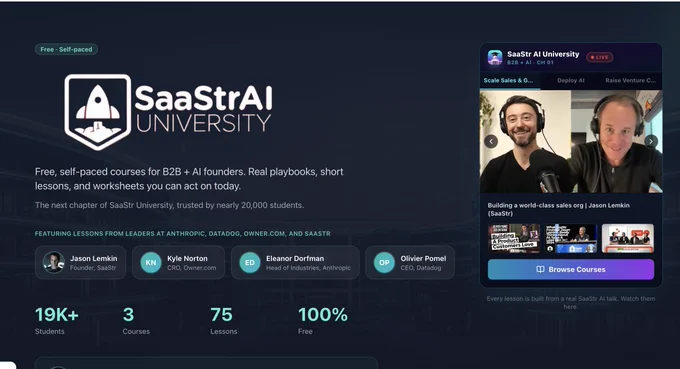Click the Free · Self-paced badge

coord(66,49)
